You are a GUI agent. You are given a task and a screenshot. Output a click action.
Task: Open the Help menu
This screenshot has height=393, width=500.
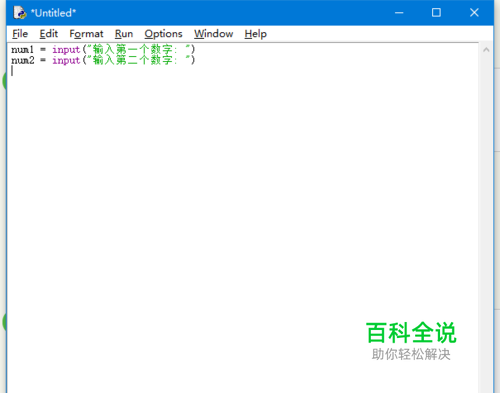[x=256, y=34]
